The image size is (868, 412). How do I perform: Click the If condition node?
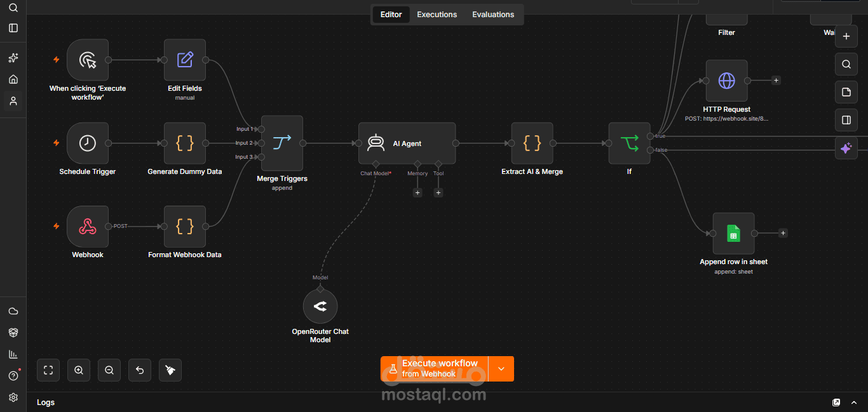tap(629, 143)
